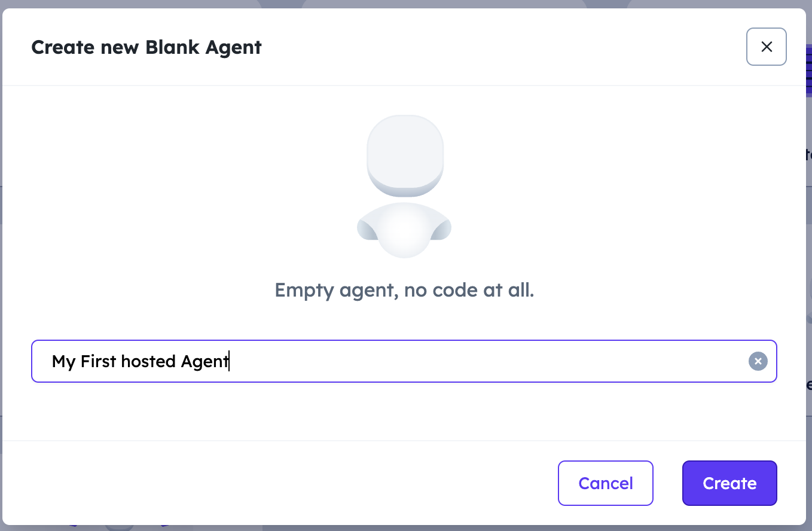Click the blank agent avatar shoulders

(404, 230)
